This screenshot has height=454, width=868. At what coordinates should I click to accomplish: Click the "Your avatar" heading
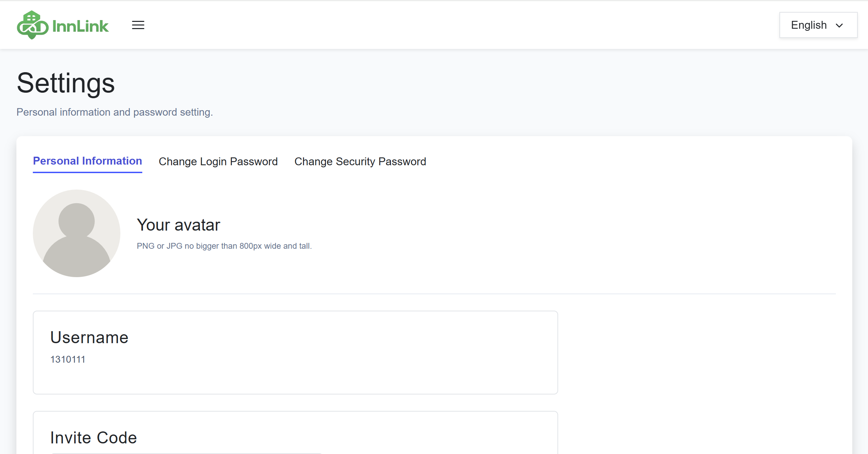click(178, 225)
